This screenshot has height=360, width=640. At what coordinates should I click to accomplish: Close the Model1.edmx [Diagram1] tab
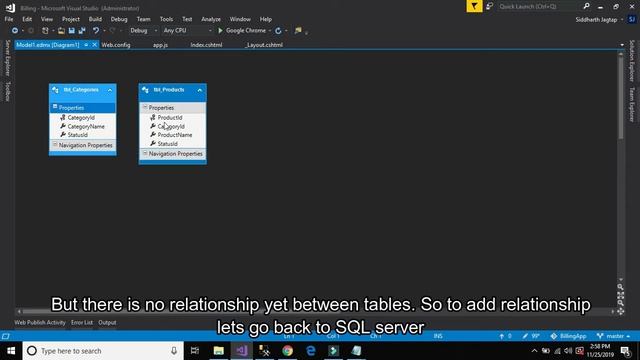tap(94, 45)
